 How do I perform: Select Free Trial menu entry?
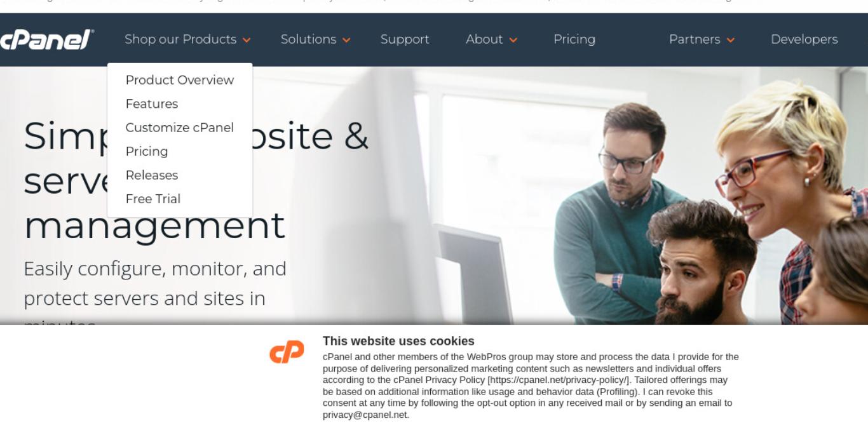(x=153, y=199)
